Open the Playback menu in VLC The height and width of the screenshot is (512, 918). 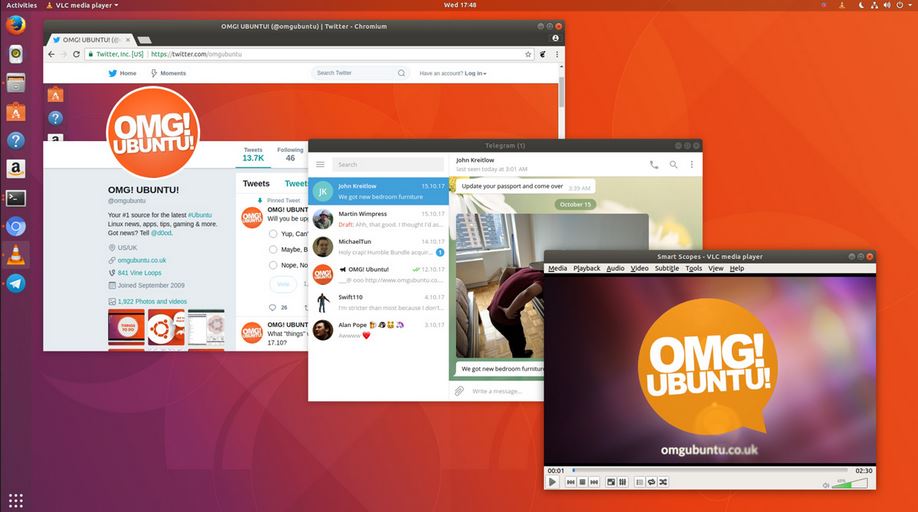[586, 269]
